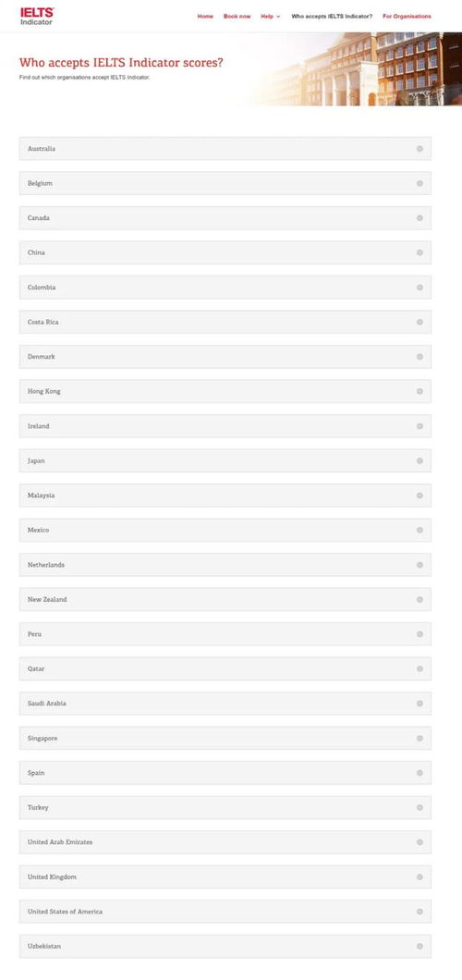This screenshot has width=462, height=980.
Task: Click the IELTS Indicator logo
Action: pyautogui.click(x=37, y=17)
